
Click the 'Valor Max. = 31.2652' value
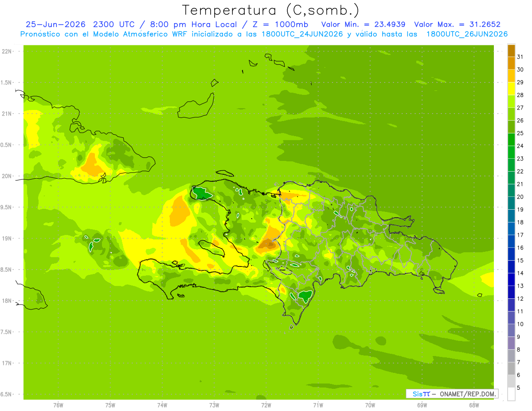[x=458, y=24]
